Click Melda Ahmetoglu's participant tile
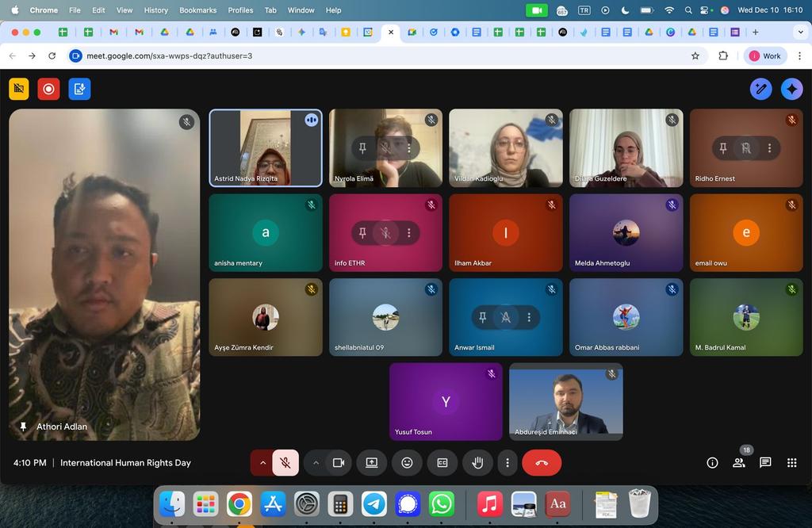 pos(626,233)
